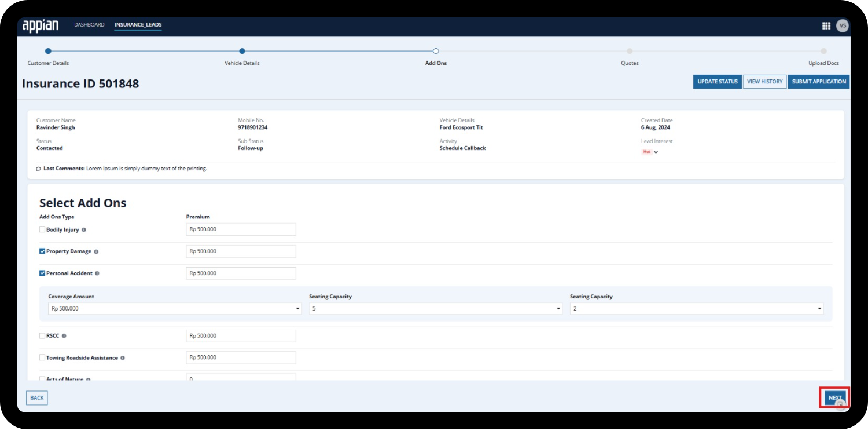
Task: Show info icon next to RSCC
Action: coord(64,336)
